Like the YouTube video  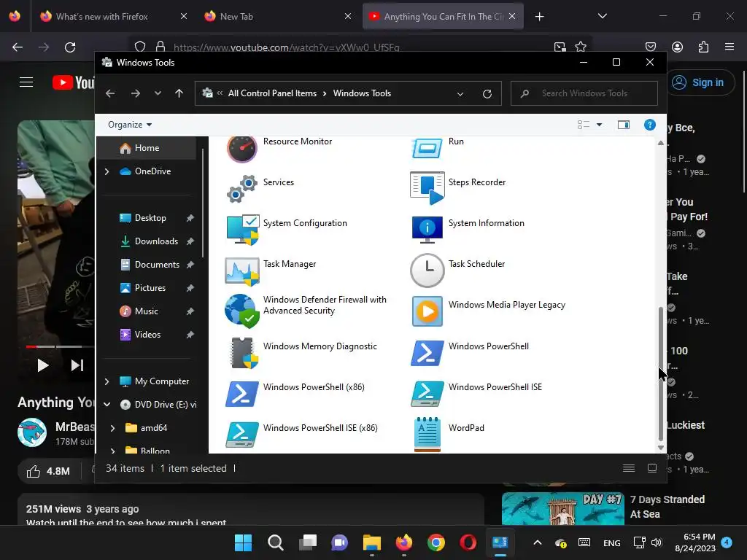[47, 471]
